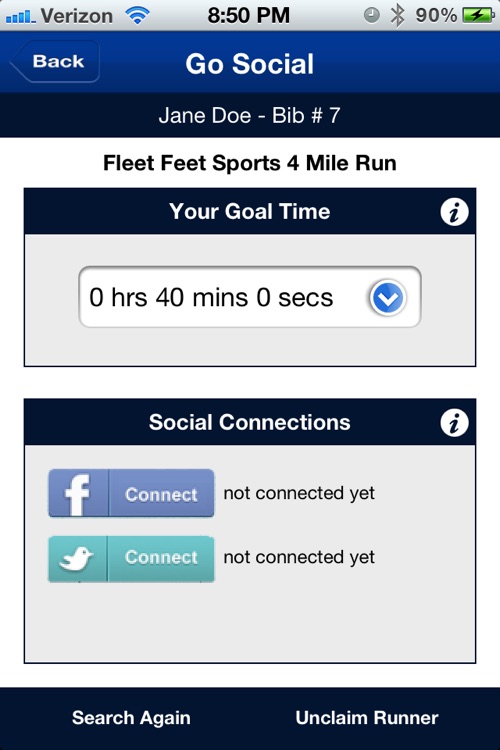This screenshot has width=500, height=750.
Task: Click the Facebook logo icon
Action: pos(78,494)
